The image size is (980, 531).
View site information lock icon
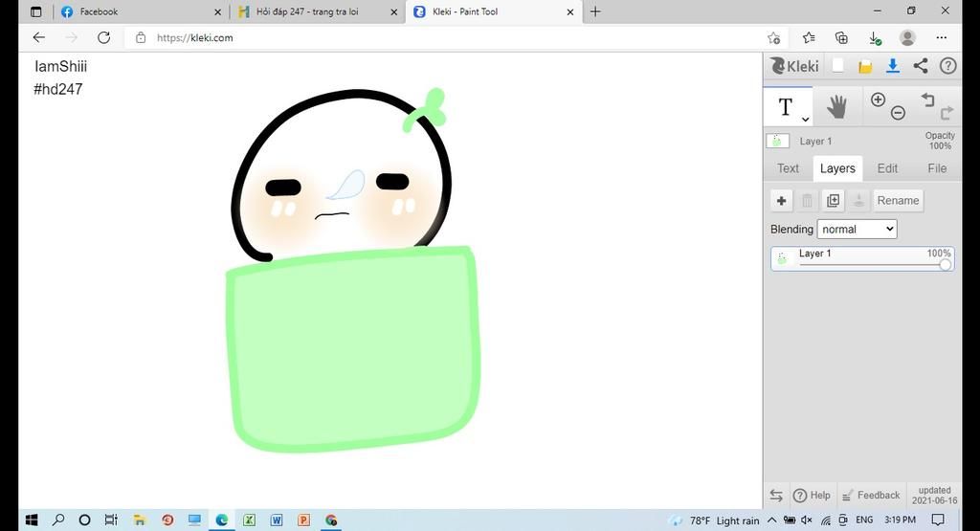tap(141, 37)
